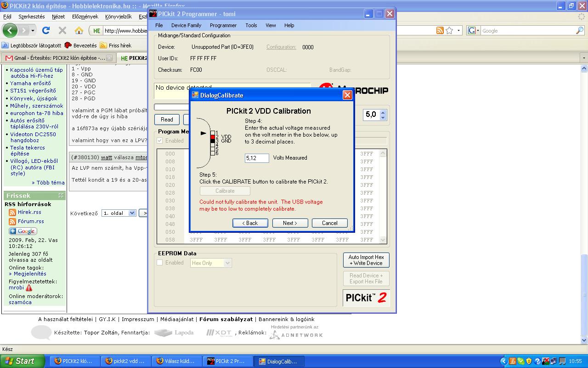The height and width of the screenshot is (368, 588).
Task: Decrease VDD voltage with the down arrow
Action: (x=383, y=118)
